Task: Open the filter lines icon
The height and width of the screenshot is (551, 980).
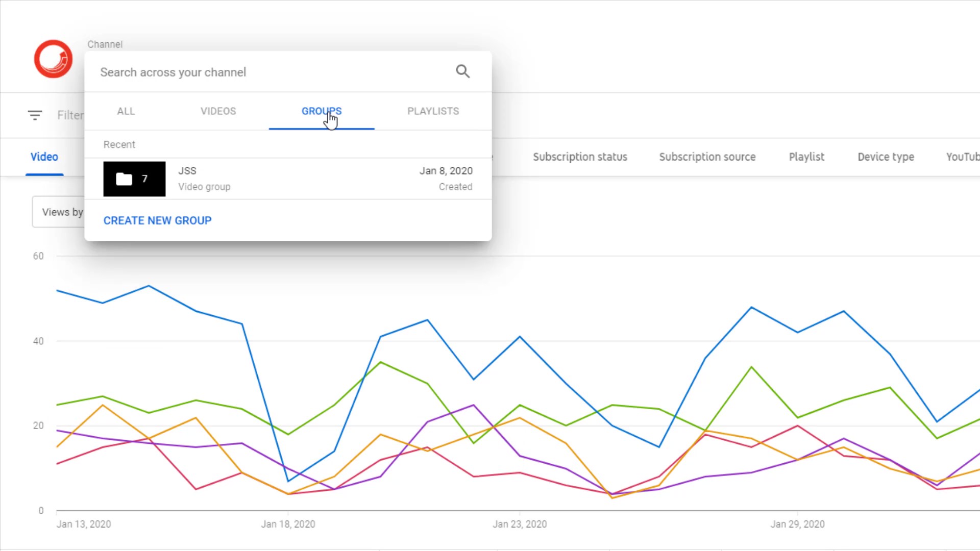Action: (x=35, y=115)
